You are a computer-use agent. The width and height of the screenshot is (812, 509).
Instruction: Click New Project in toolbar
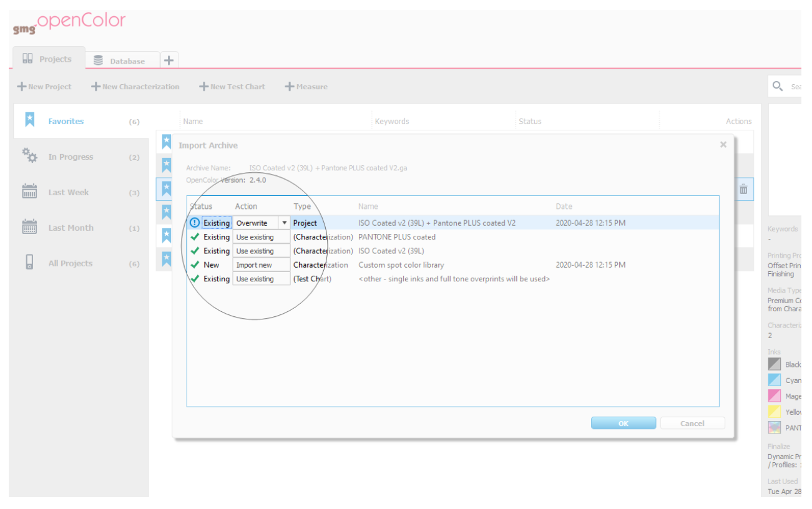44,87
